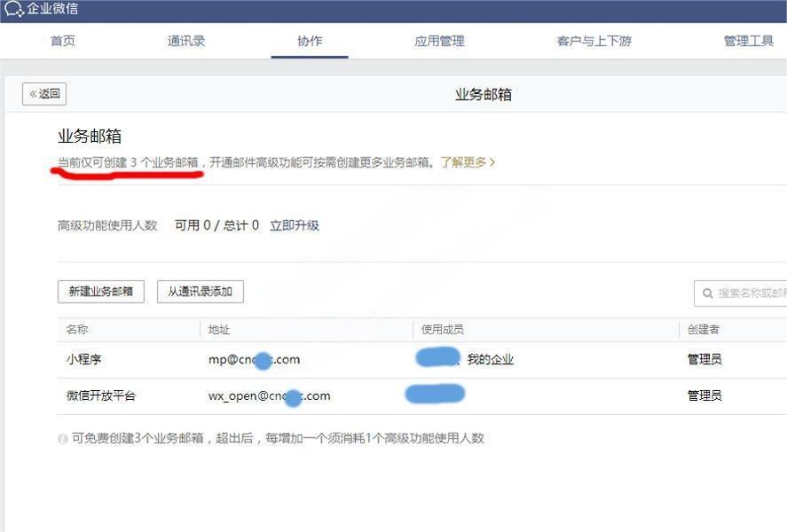
Task: Open the 了解更多 link
Action: click(x=468, y=162)
